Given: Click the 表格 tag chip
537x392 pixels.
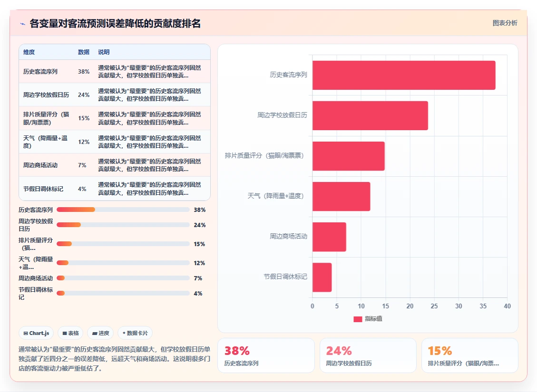Looking at the screenshot, I should [x=70, y=333].
